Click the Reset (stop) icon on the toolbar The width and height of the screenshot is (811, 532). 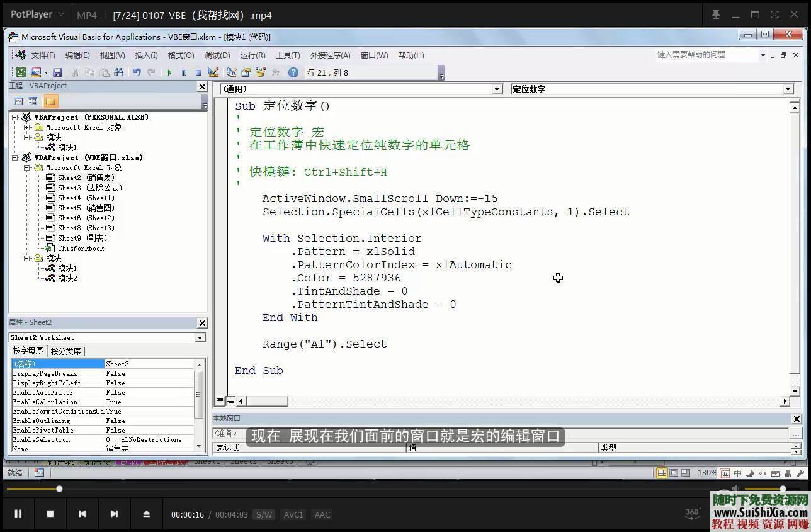[198, 72]
